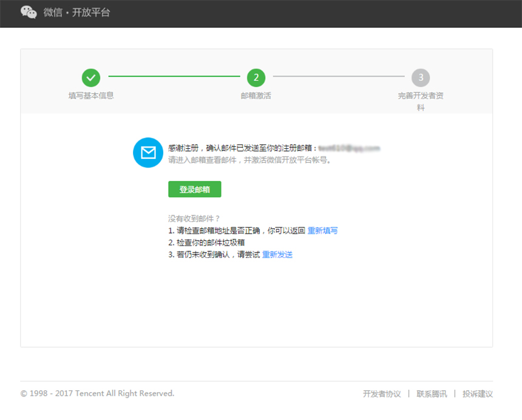Click the green progress line between steps
This screenshot has width=522, height=420.
tap(174, 76)
